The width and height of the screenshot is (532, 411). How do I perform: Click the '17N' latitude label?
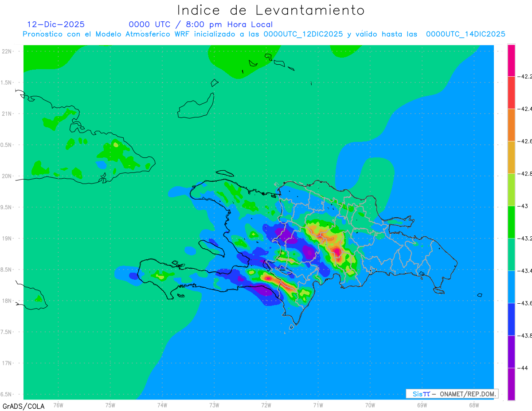point(8,363)
